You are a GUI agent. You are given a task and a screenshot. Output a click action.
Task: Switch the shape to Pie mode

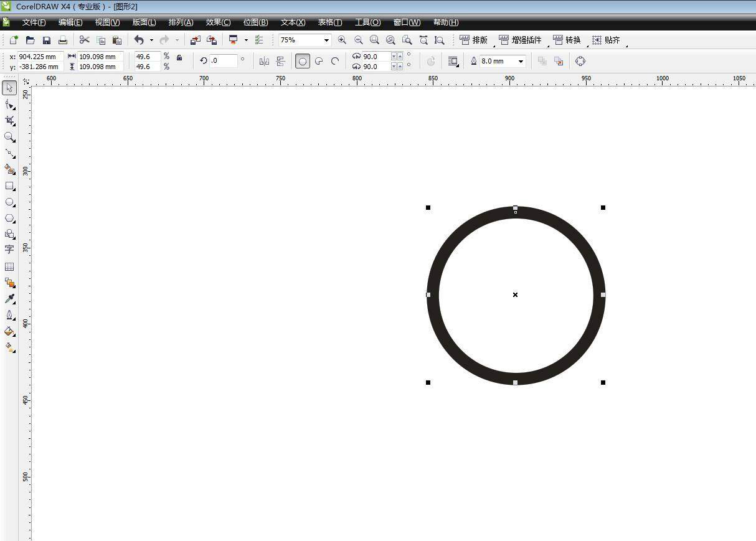[319, 60]
